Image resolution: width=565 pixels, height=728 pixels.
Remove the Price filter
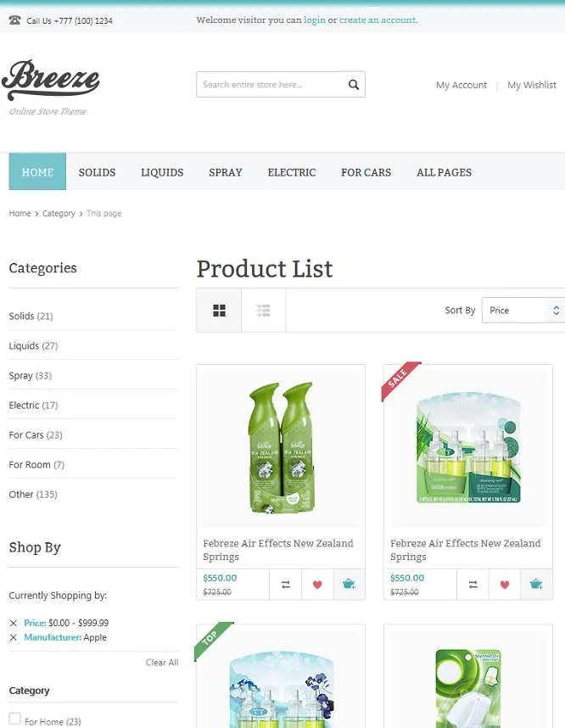click(x=14, y=623)
